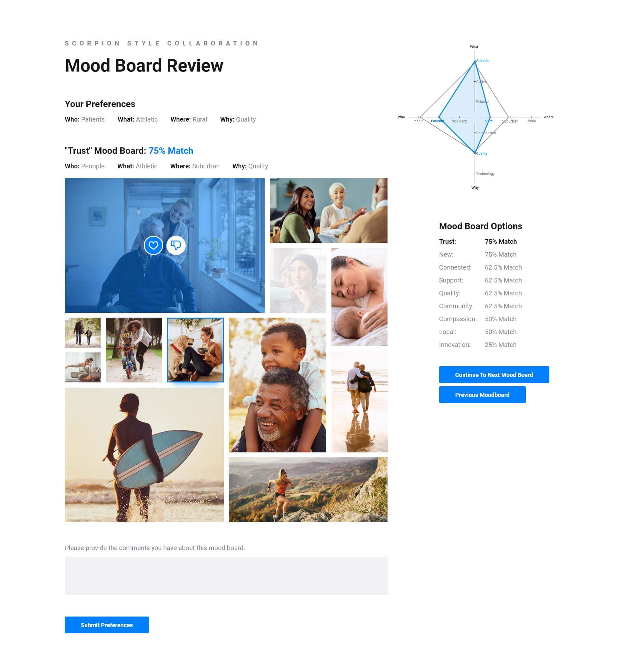Select the 'Trust' mood board option
Image resolution: width=619 pixels, height=672 pixels.
pyautogui.click(x=447, y=241)
